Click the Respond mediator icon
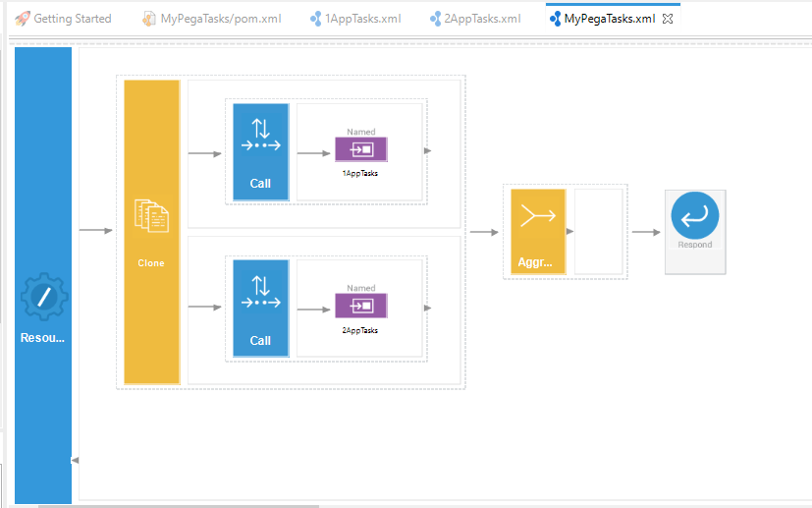The image size is (812, 508). pyautogui.click(x=694, y=218)
